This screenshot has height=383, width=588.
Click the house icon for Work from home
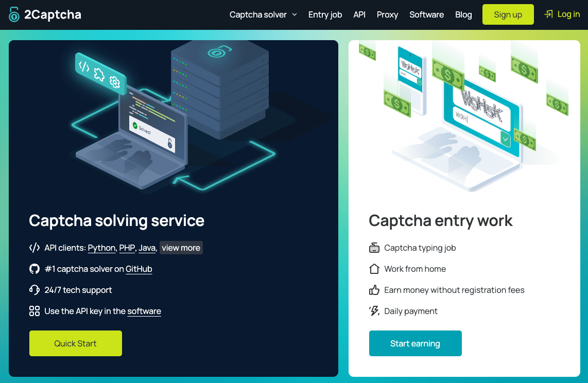click(x=374, y=269)
